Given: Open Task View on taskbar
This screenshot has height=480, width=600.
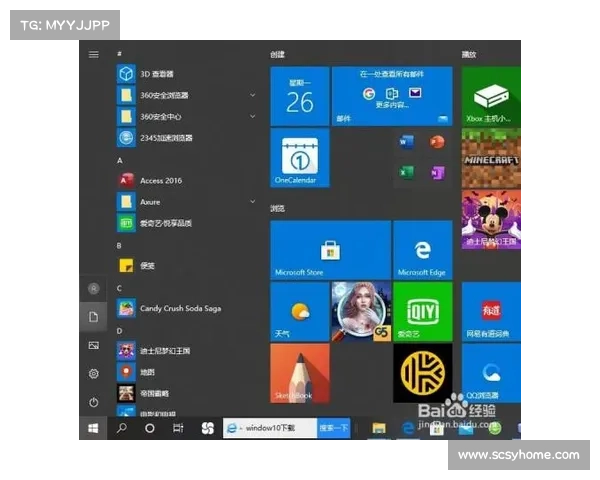Looking at the screenshot, I should (x=178, y=428).
